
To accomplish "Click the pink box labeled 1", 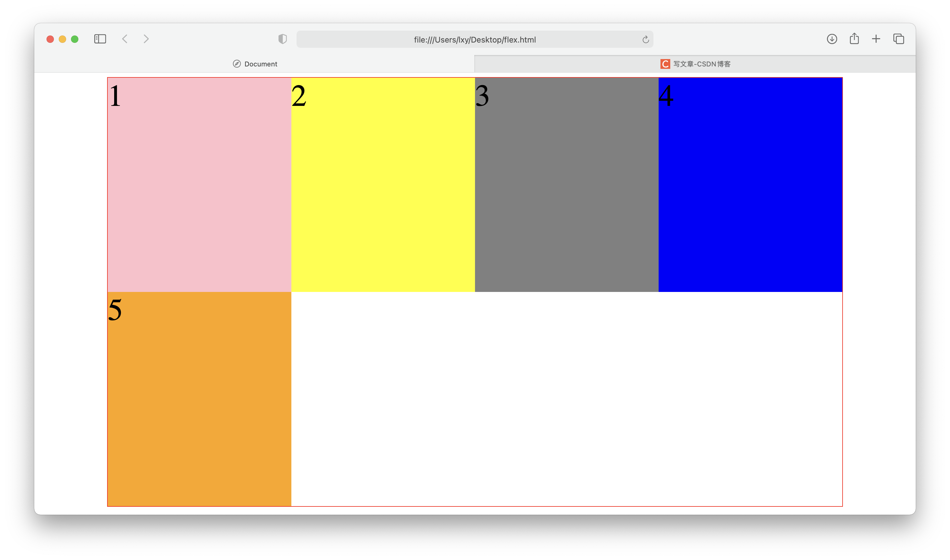I will coord(199,185).
